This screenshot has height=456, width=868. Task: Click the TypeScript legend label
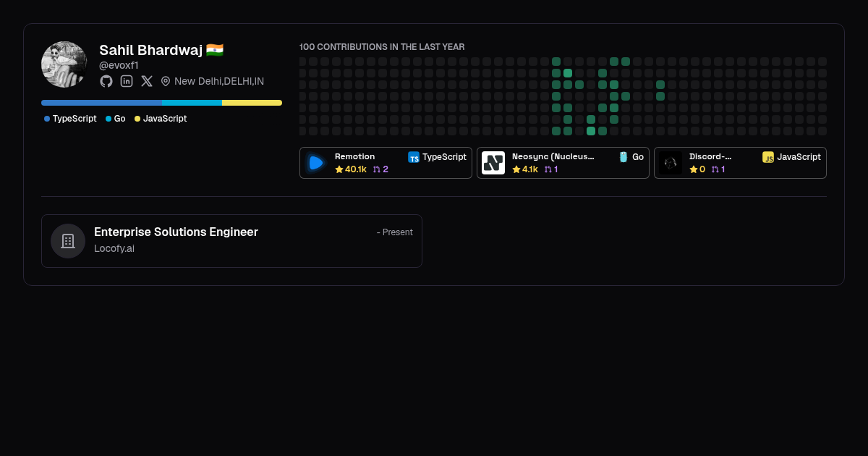pyautogui.click(x=75, y=119)
